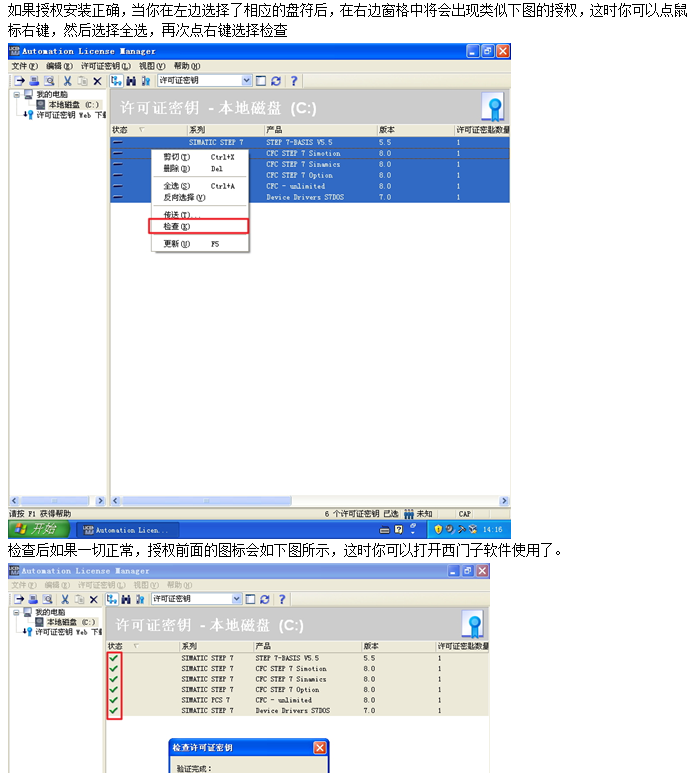Click the cut scissors icon in the window with the context menu
The image size is (697, 773).
click(x=68, y=81)
